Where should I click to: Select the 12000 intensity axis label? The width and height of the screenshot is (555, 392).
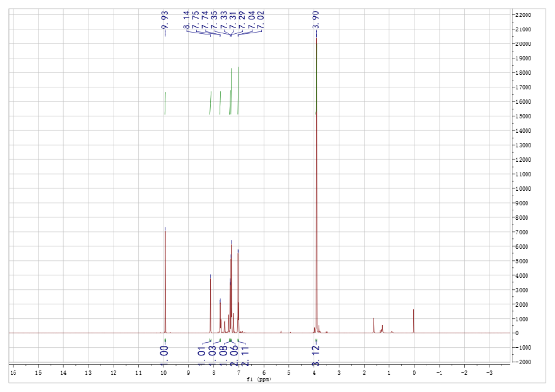[x=524, y=160]
